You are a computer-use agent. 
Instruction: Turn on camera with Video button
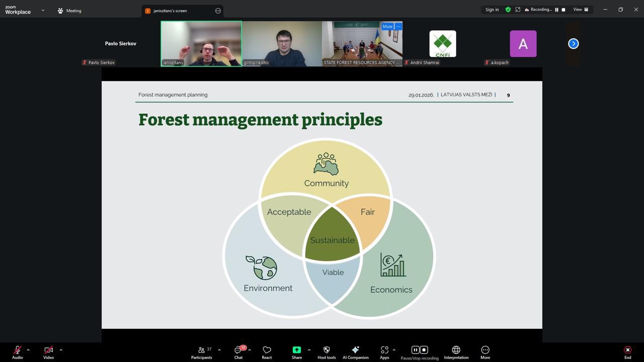[x=48, y=352]
